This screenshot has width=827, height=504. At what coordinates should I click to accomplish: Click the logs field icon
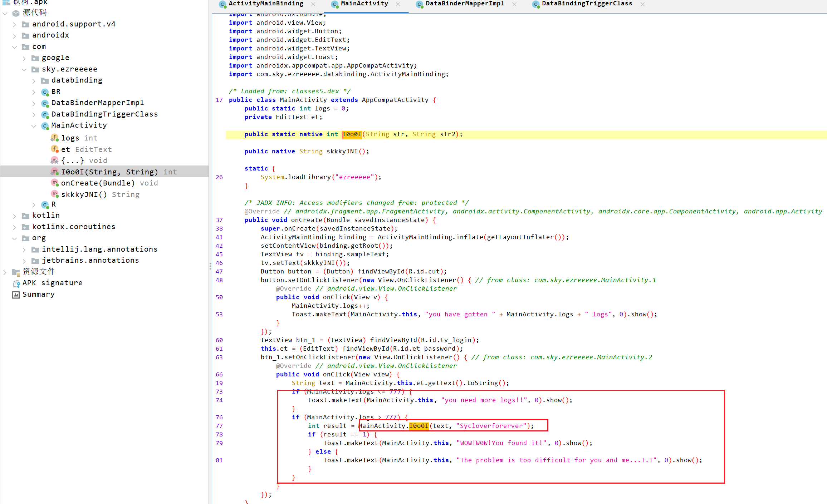54,138
